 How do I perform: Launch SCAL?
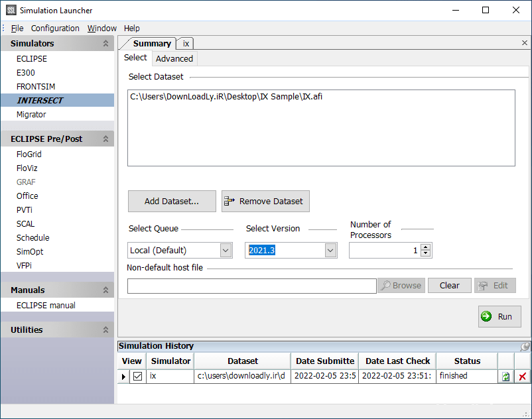(25, 223)
